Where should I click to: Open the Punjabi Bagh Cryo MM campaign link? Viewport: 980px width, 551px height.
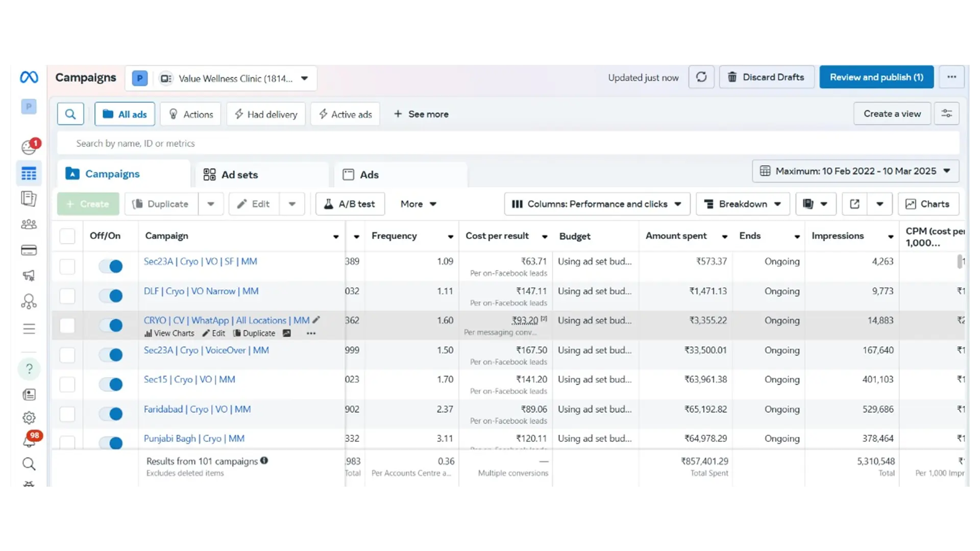(x=194, y=438)
